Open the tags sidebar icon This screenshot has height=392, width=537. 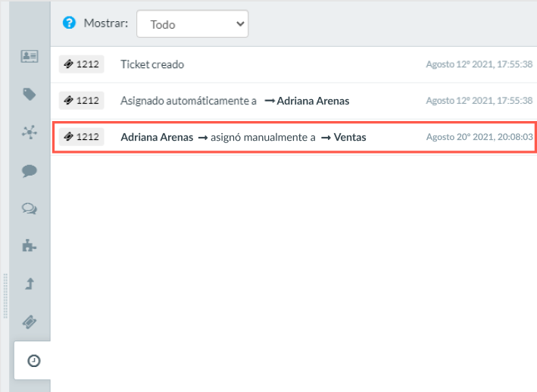click(x=30, y=94)
